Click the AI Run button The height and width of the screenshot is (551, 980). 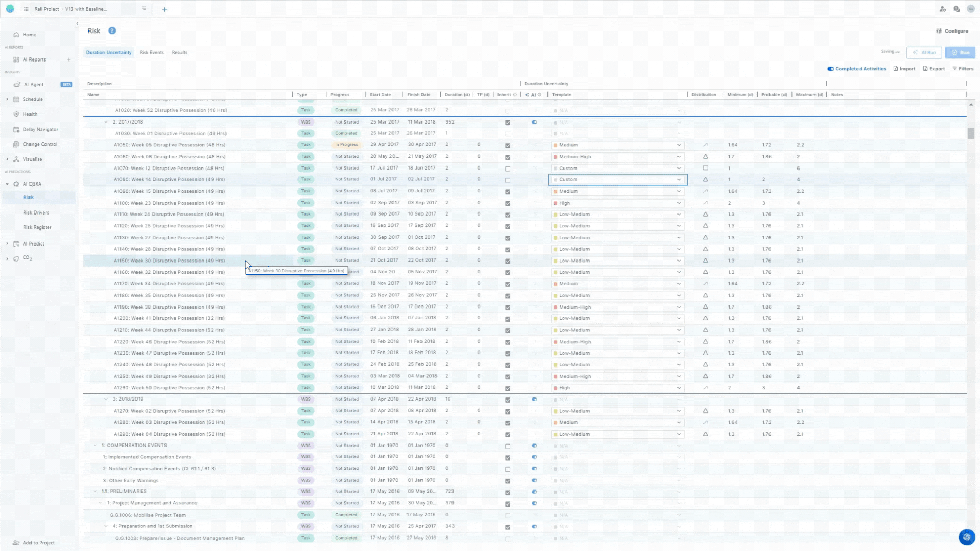(x=924, y=53)
